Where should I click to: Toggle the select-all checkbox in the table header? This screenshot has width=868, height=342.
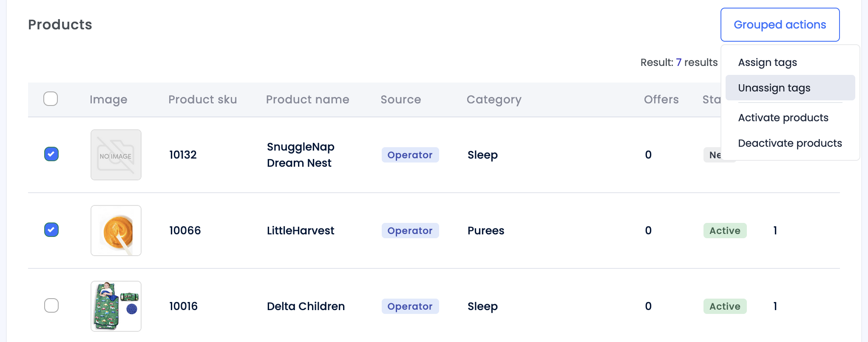(51, 99)
